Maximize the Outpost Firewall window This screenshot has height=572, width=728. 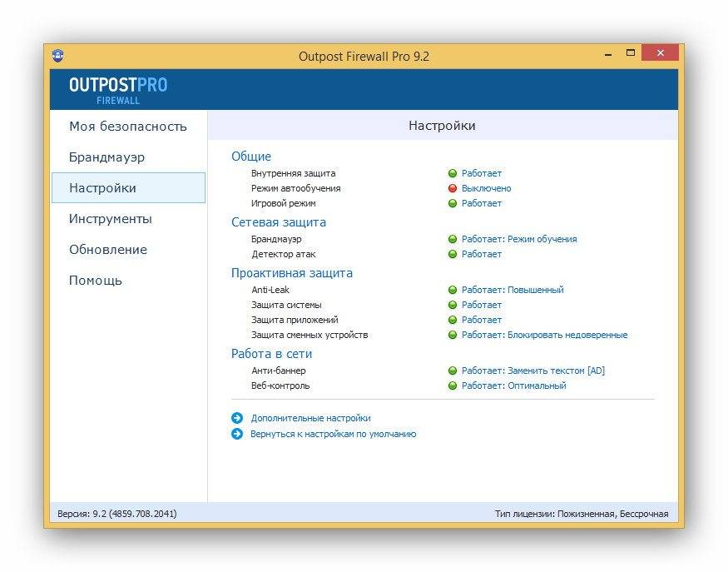pyautogui.click(x=630, y=52)
